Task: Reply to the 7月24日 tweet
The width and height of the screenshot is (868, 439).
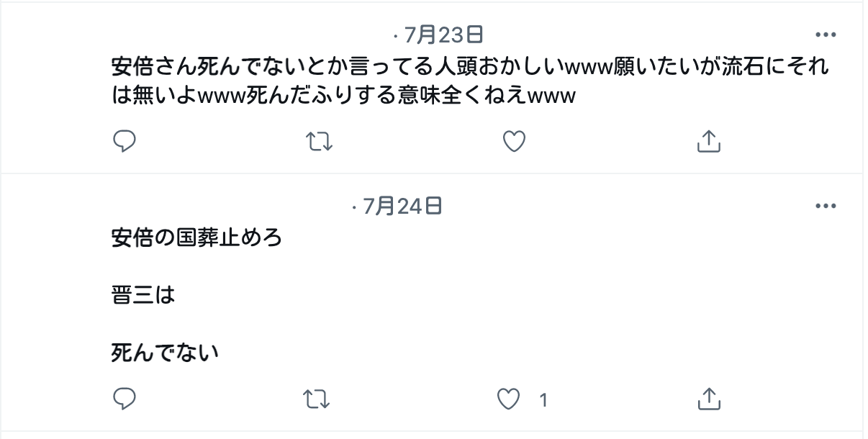Action: pyautogui.click(x=125, y=398)
